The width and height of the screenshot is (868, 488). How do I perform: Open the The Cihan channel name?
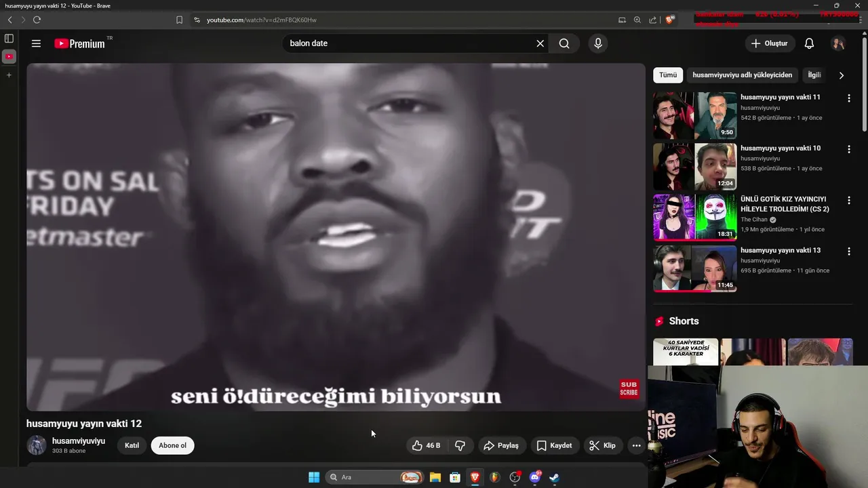(x=754, y=220)
